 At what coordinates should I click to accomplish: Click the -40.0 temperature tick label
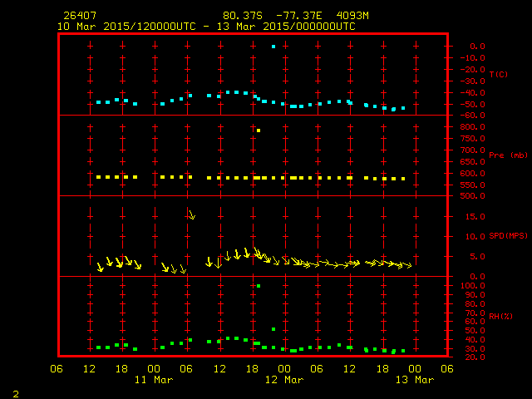click(x=473, y=92)
